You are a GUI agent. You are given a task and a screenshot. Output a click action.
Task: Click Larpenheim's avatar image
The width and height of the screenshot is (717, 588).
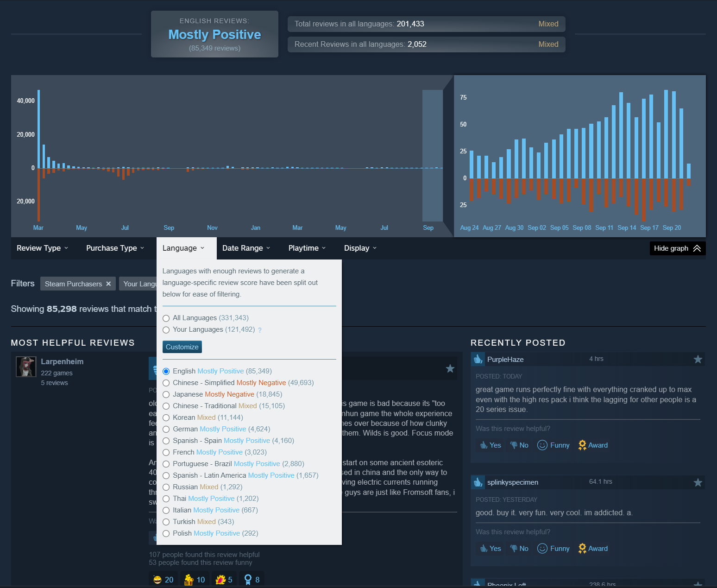pyautogui.click(x=26, y=367)
